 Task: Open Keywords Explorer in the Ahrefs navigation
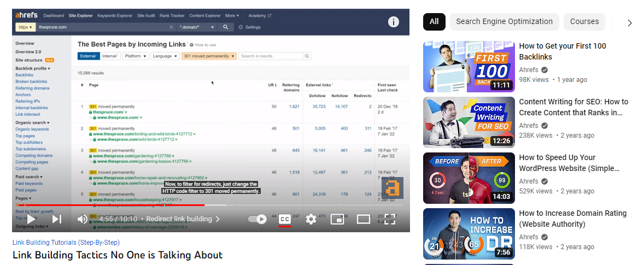(x=115, y=16)
